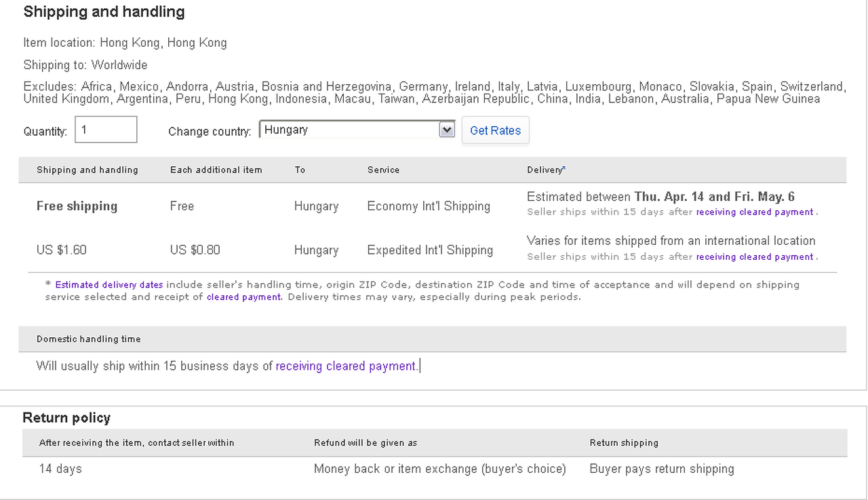Viewport: 868px width, 500px height.
Task: Select the Free shipping cost text
Action: [x=77, y=206]
